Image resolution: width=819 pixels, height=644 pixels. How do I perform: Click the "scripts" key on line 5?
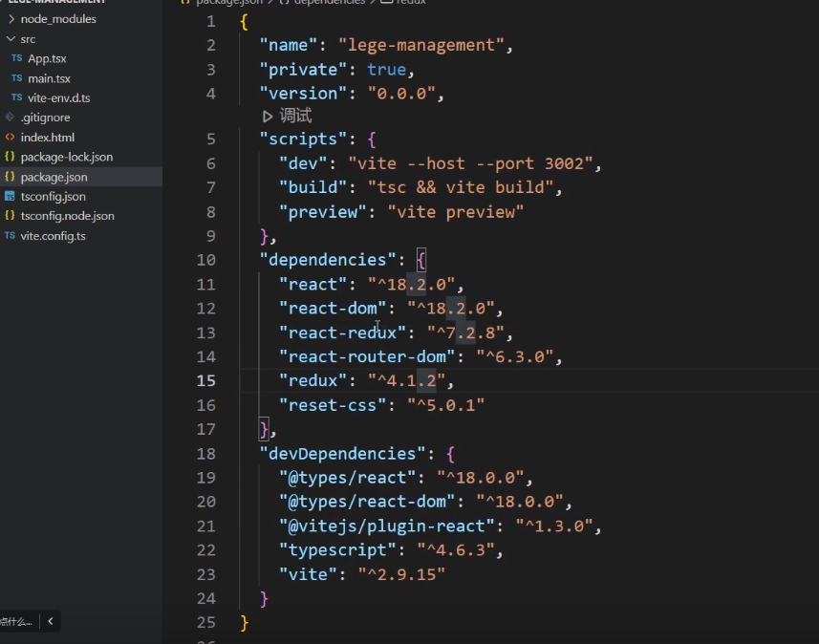303,139
